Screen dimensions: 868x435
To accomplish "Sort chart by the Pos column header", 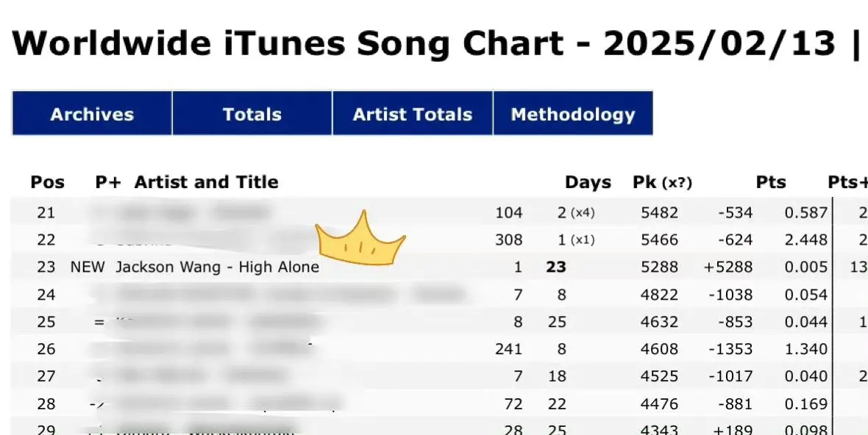I will pyautogui.click(x=47, y=182).
